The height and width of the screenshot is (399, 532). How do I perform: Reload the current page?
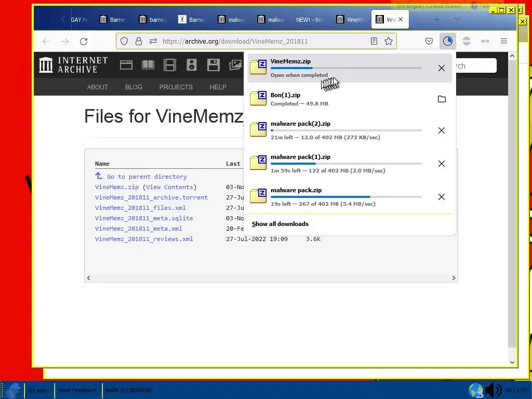84,42
